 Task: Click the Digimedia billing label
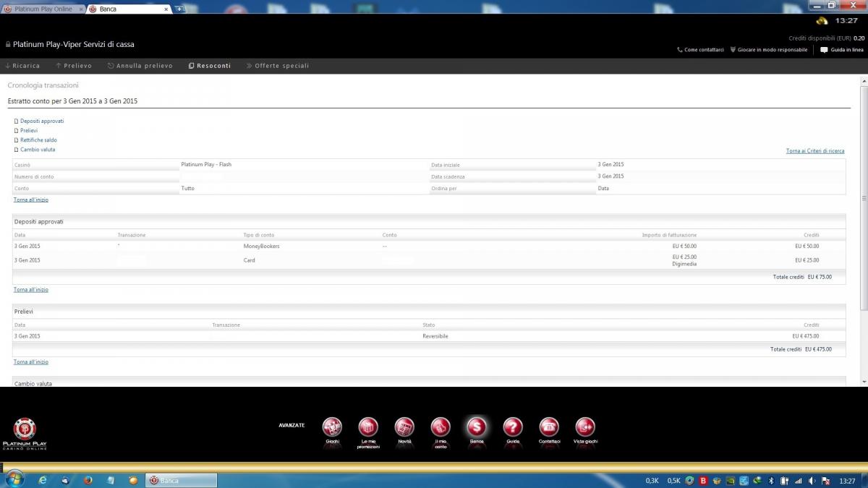point(684,265)
